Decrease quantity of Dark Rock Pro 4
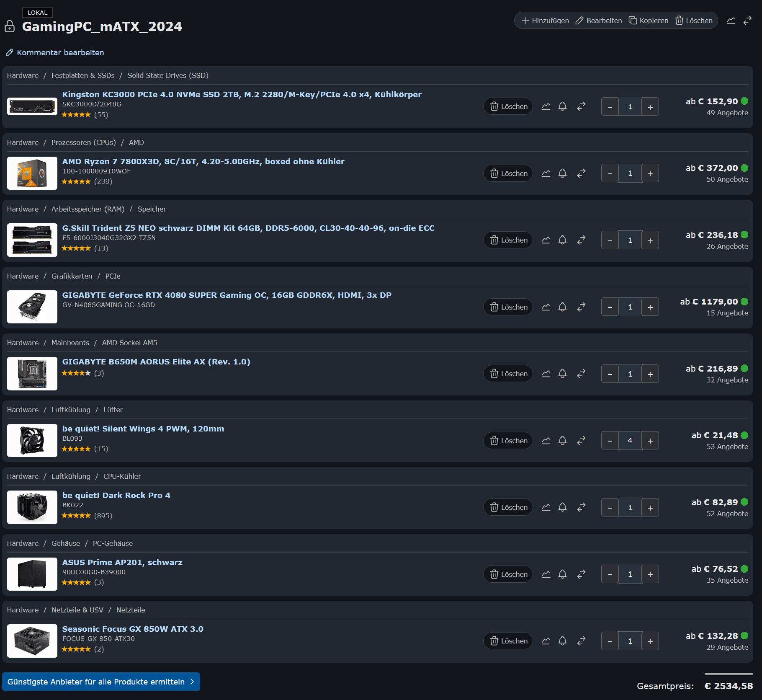Viewport: 762px width, 700px height. click(610, 508)
